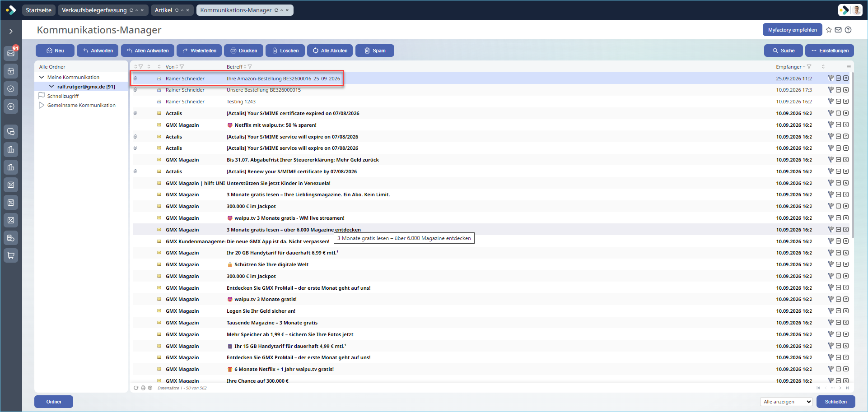Click the plus circle icon in the sidebar
The image size is (868, 412).
pyautogui.click(x=11, y=106)
